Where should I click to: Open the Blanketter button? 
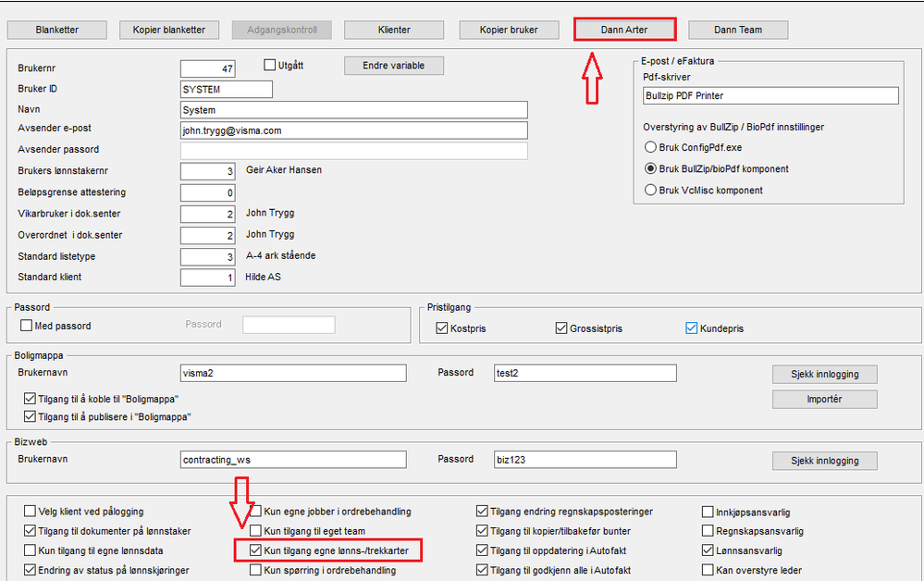[57, 30]
